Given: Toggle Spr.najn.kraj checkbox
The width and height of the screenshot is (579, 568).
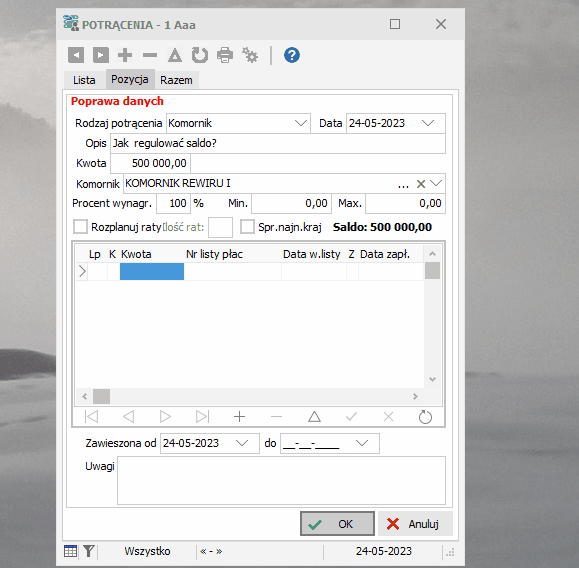Looking at the screenshot, I should [247, 227].
